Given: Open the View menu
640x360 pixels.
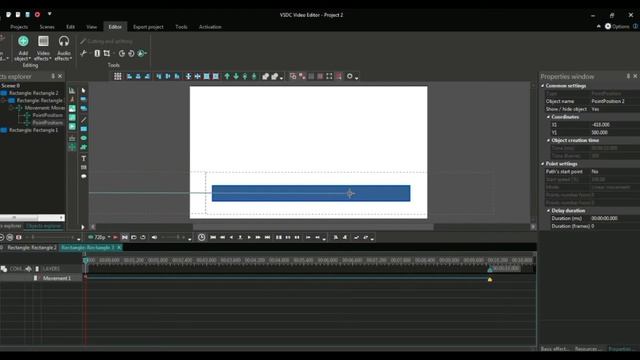Looking at the screenshot, I should (91, 27).
